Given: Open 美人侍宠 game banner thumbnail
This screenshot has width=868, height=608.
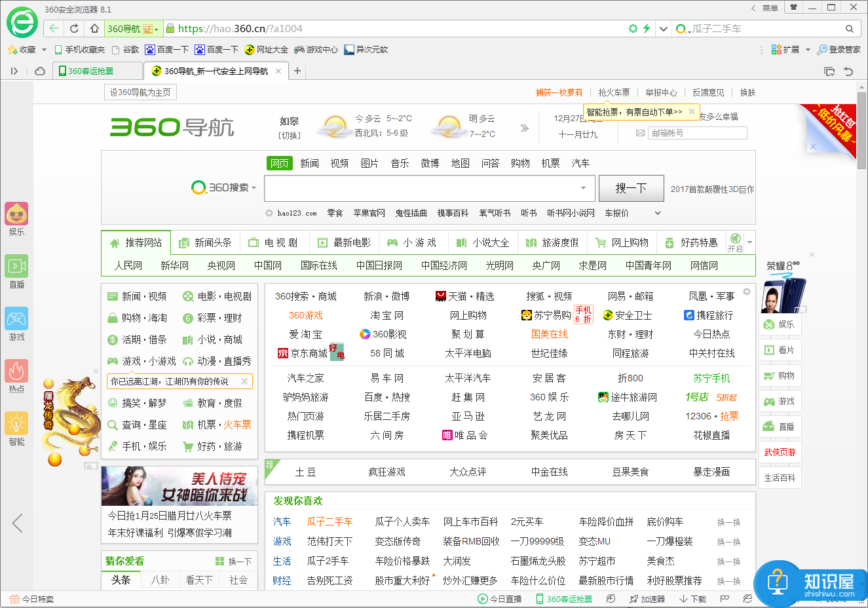Looking at the screenshot, I should 179,485.
